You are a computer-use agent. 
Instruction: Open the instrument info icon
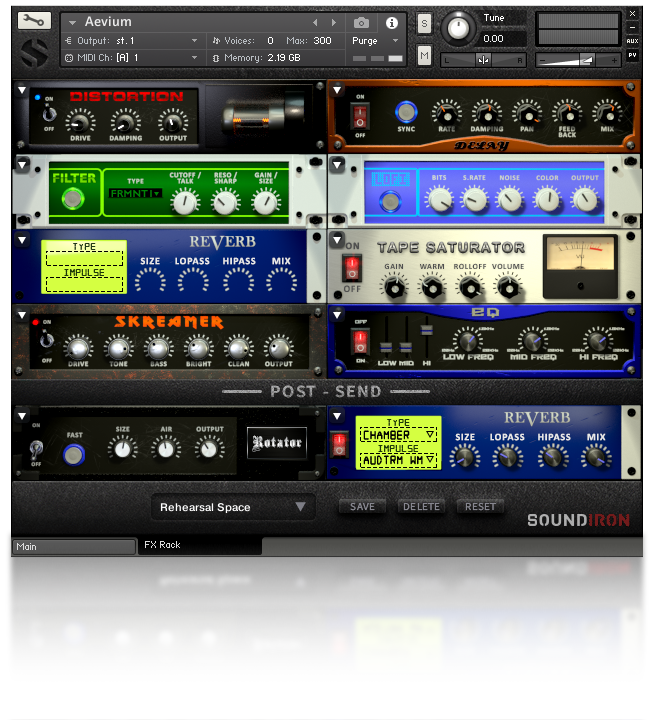click(391, 22)
